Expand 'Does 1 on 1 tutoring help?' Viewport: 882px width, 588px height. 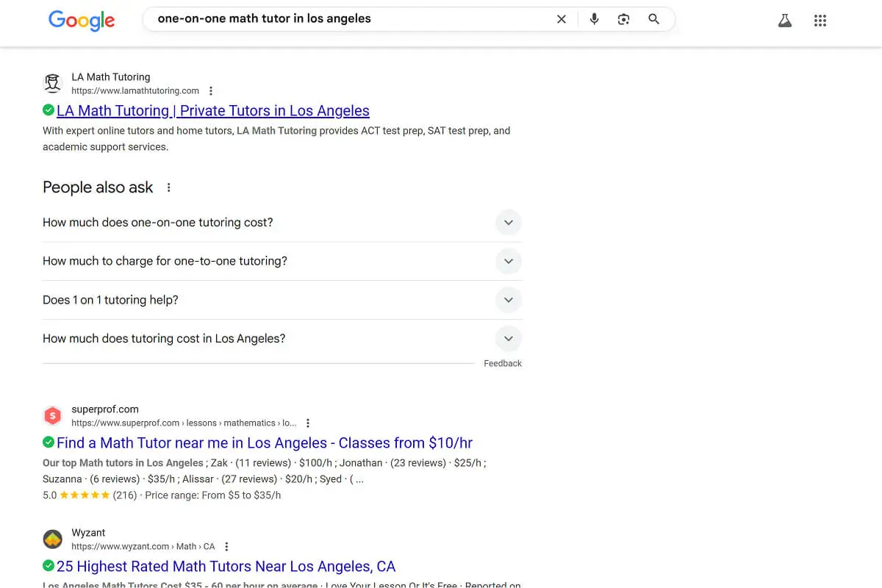pyautogui.click(x=508, y=300)
